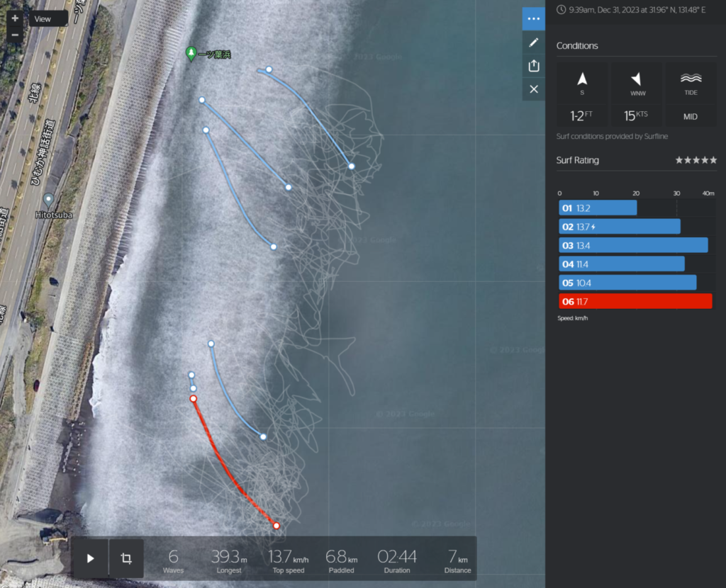Click the 1-2 FT swell height value
This screenshot has height=588, width=726.
[581, 115]
